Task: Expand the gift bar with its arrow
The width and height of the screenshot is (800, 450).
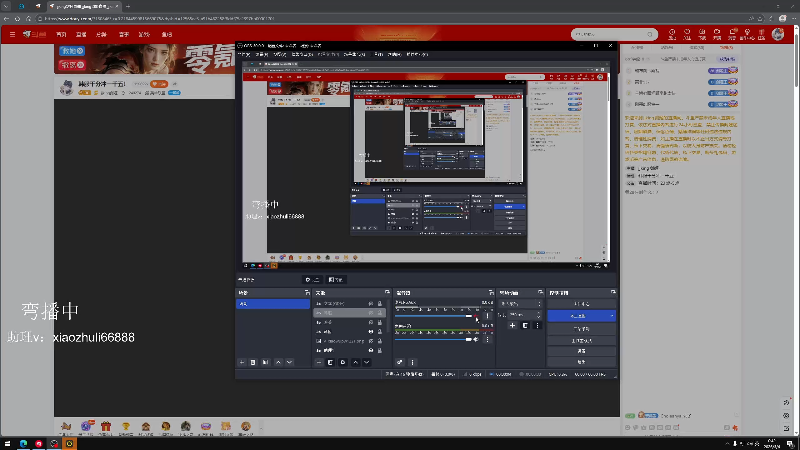Action: (x=261, y=427)
